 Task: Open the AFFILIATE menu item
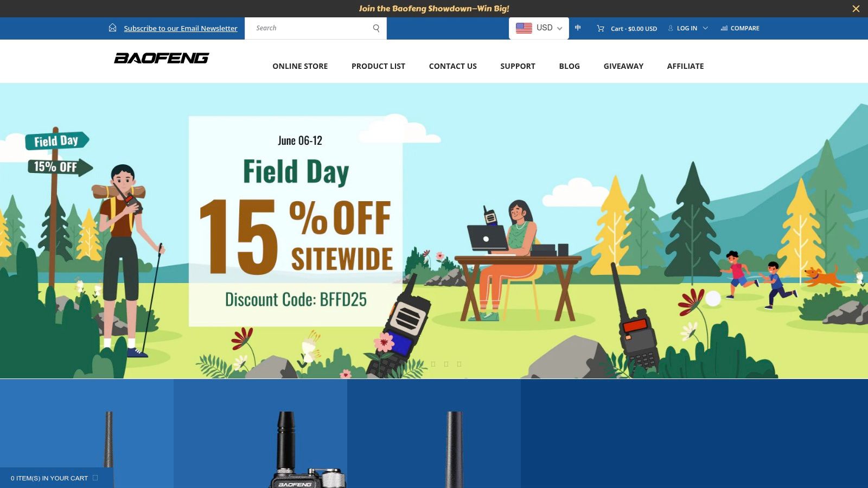(x=685, y=66)
